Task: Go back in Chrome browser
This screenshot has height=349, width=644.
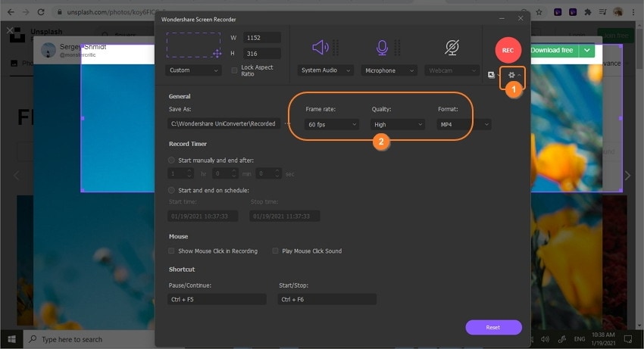Action: tap(11, 12)
